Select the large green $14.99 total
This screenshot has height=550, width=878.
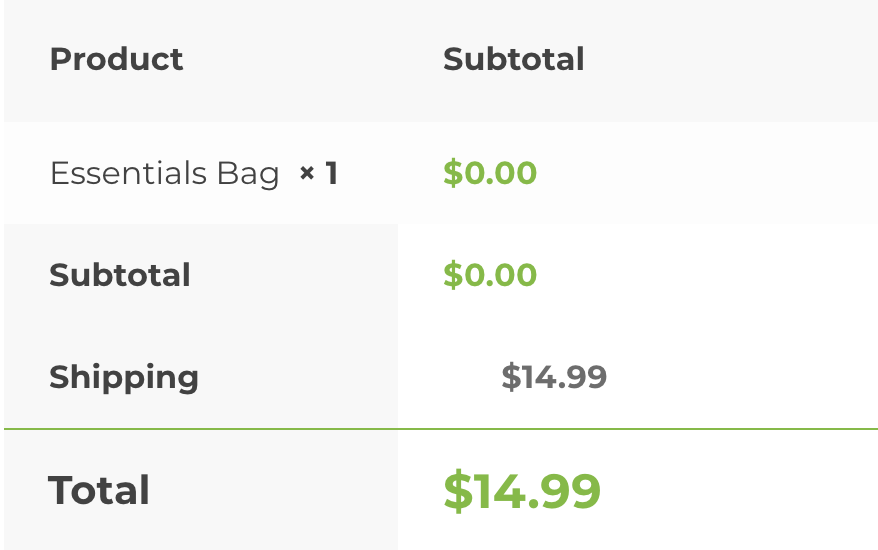pyautogui.click(x=522, y=490)
